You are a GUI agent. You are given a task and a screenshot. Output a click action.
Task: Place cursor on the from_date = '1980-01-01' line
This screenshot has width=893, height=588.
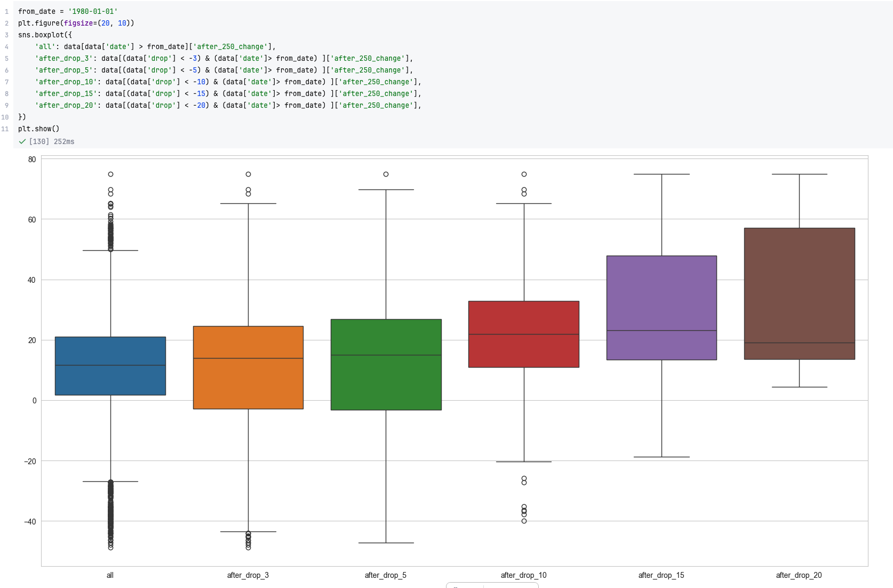coord(68,11)
